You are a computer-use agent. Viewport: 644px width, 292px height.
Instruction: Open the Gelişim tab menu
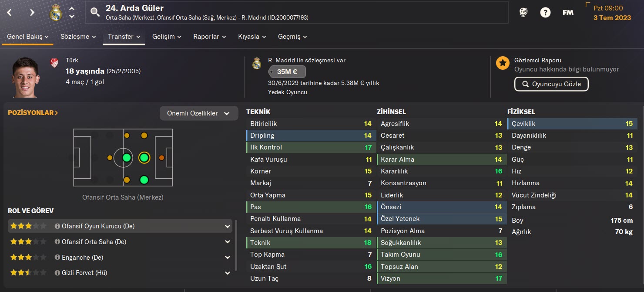pos(167,37)
